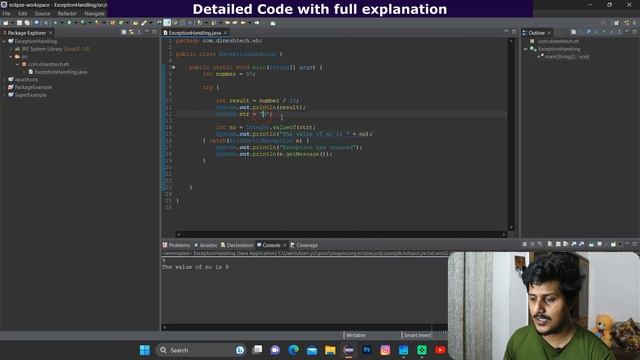Click the Console horizontal scrollbar
Screen dimensions: 640x360
[304, 327]
